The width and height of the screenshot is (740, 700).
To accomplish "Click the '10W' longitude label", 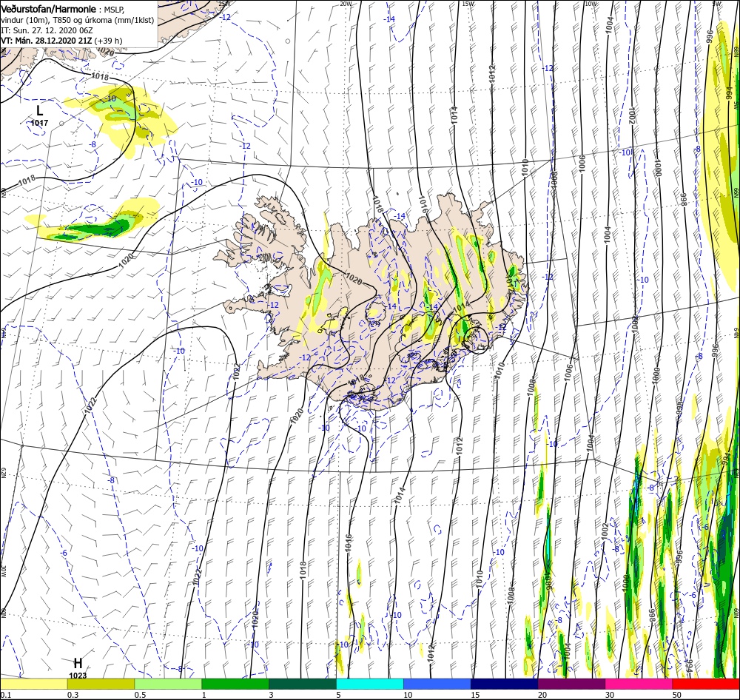I will tap(591, 4).
